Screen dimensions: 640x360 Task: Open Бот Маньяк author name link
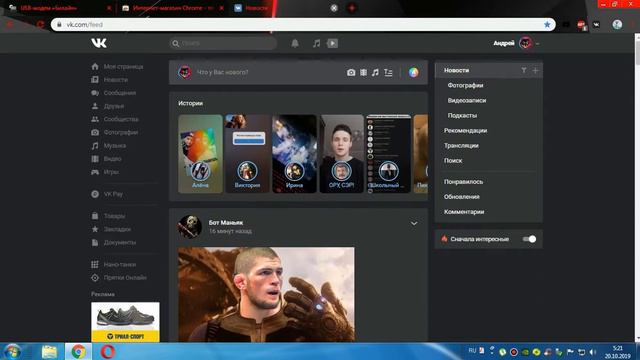coord(226,222)
